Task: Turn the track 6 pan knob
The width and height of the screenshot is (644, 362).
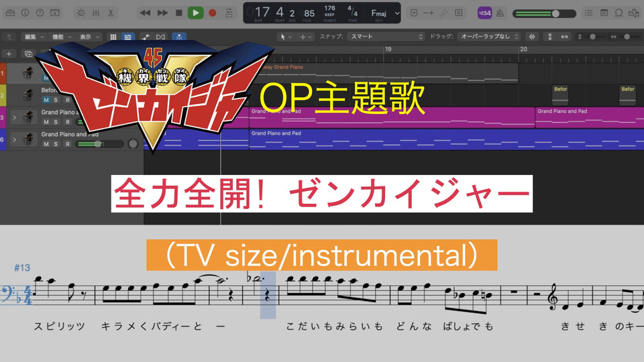Action: (133, 143)
